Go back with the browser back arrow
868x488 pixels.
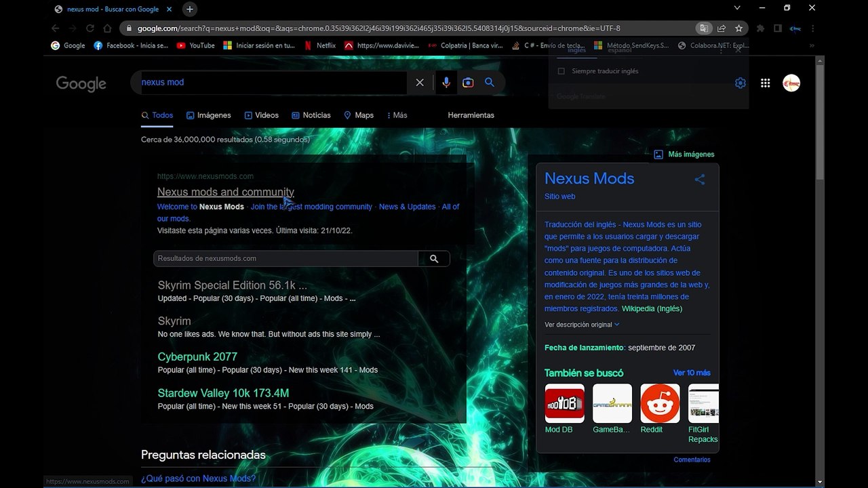(x=56, y=28)
